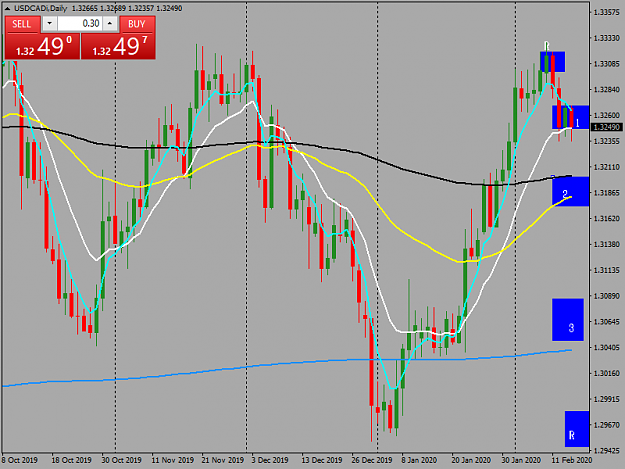Click the buy price 1.32 49 tile

point(118,46)
